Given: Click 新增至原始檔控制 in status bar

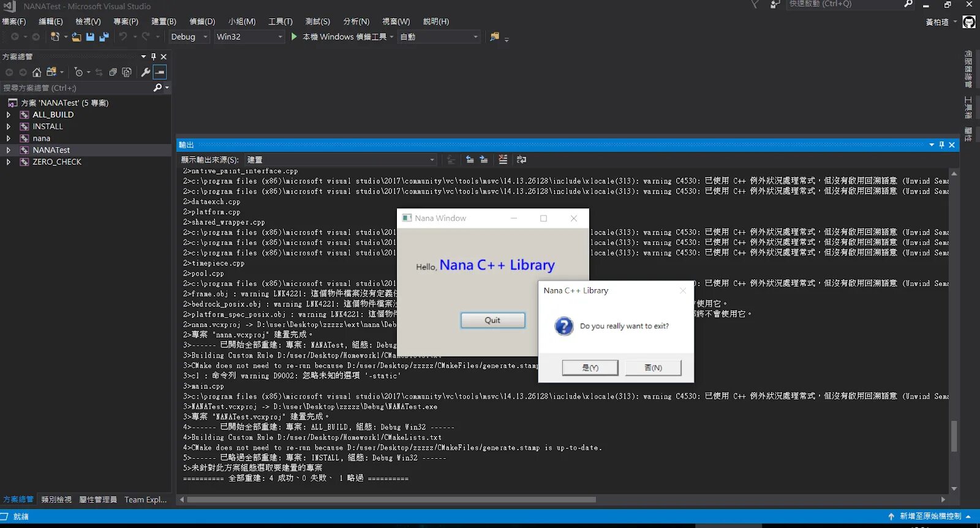Looking at the screenshot, I should (930, 516).
